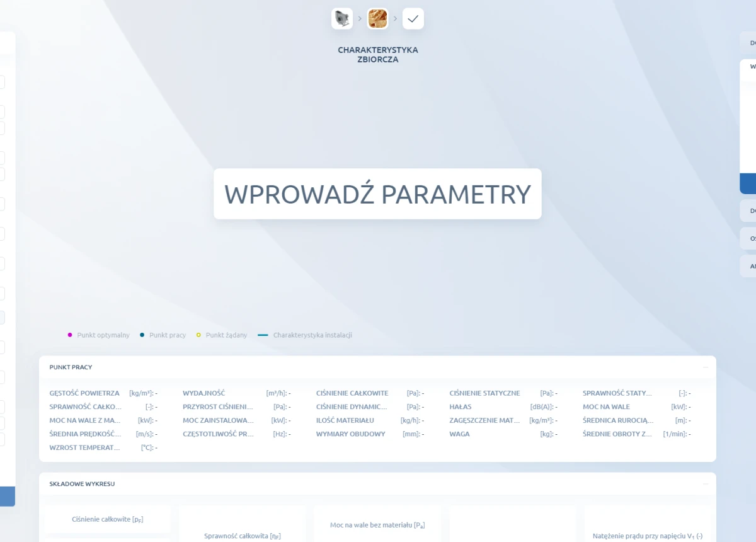Click the Charakterystyka zbiorcza title
Viewport: 756px width, 542px height.
coord(377,55)
